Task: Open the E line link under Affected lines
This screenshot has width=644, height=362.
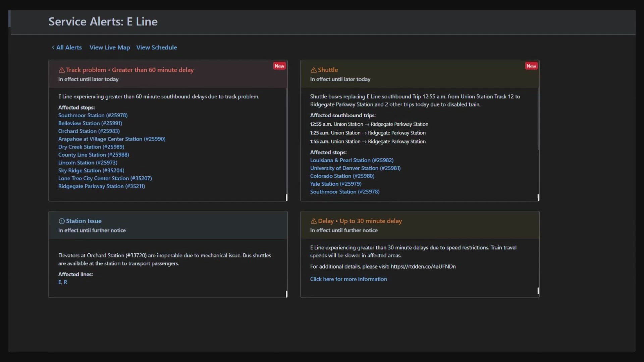Action: point(60,282)
